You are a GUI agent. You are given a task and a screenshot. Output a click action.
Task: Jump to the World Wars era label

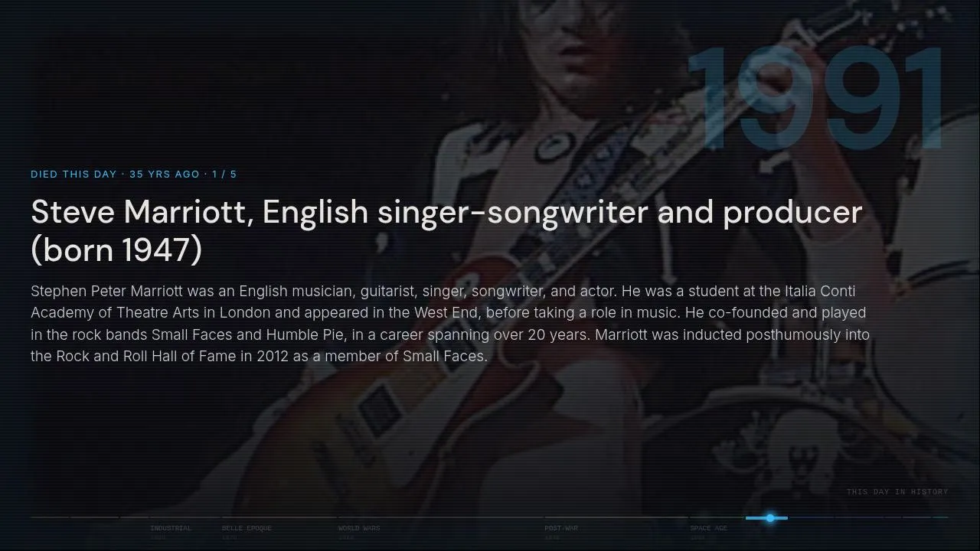(x=359, y=528)
